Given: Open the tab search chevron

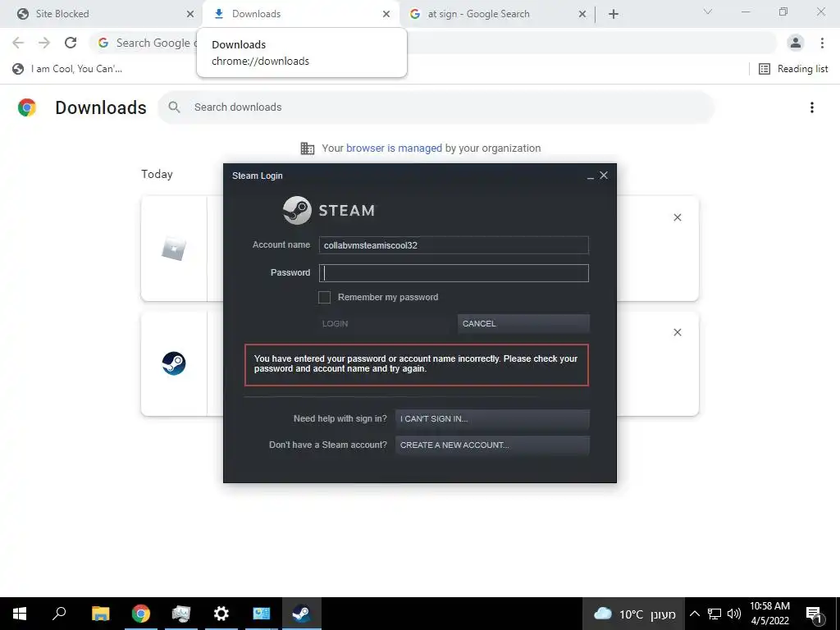Looking at the screenshot, I should 708,11.
